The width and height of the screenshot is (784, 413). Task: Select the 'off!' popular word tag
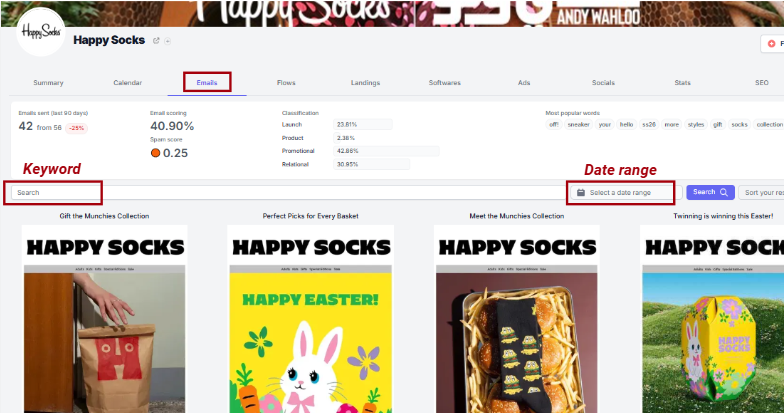point(554,124)
